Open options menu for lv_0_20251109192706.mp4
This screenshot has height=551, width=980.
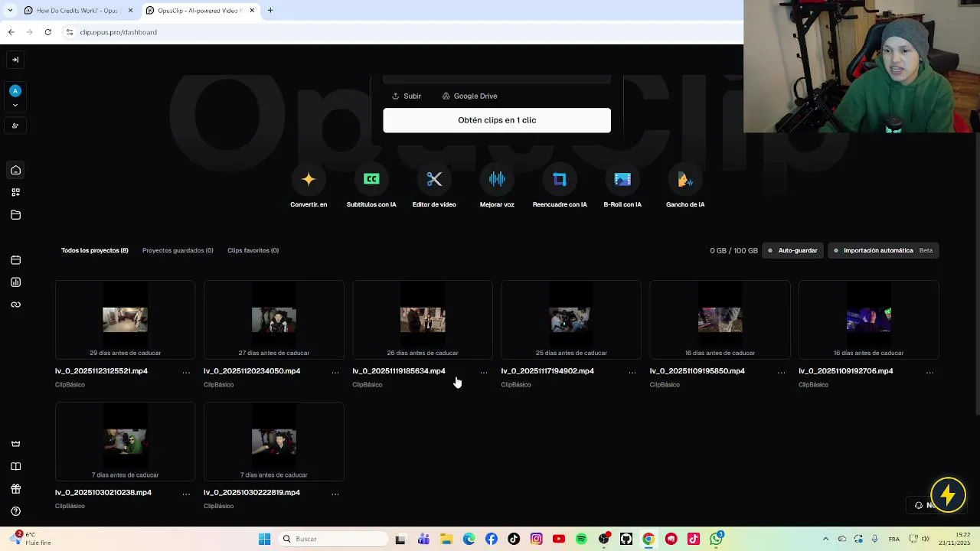(x=929, y=372)
